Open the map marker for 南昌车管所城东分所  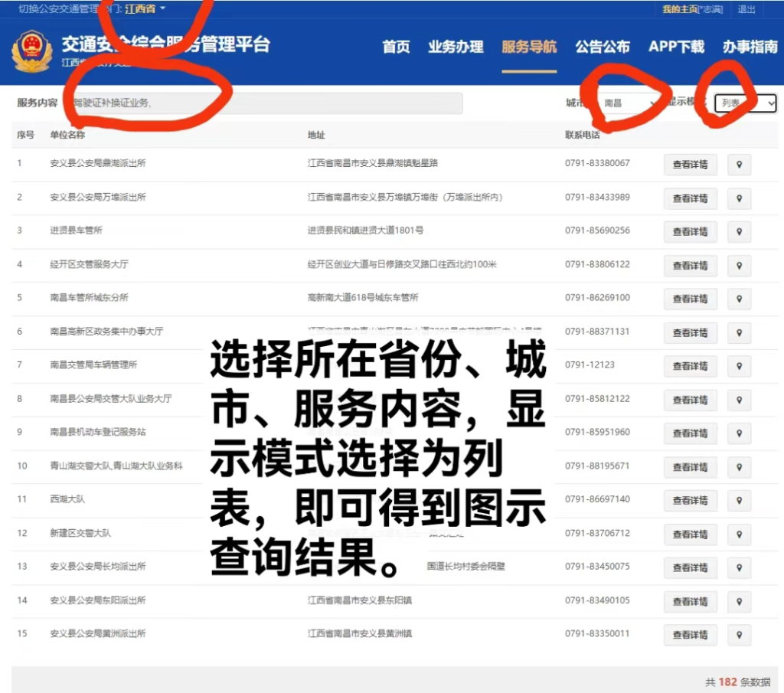click(x=739, y=299)
